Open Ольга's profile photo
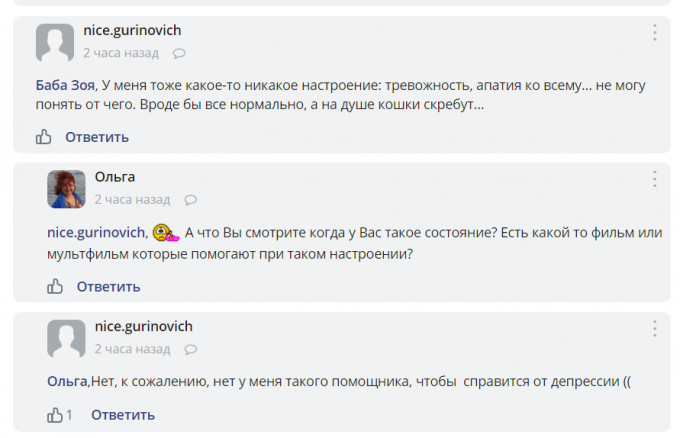This screenshot has height=438, width=680. pyautogui.click(x=66, y=189)
